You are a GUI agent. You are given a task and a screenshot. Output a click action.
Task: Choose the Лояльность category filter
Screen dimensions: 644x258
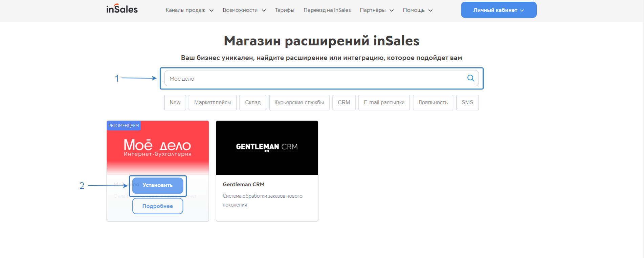pos(433,102)
